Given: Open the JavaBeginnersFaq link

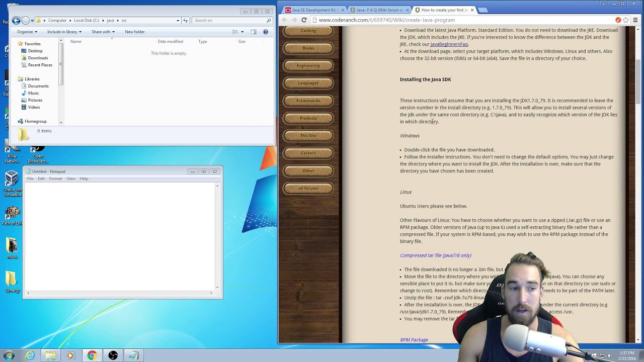Looking at the screenshot, I should tap(449, 44).
